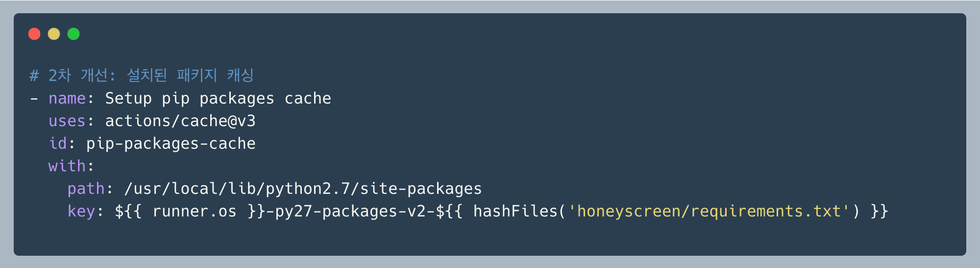Screen dimensions: 980x268
Task: Click the "pip-packages-cache" id value
Action: (171, 144)
